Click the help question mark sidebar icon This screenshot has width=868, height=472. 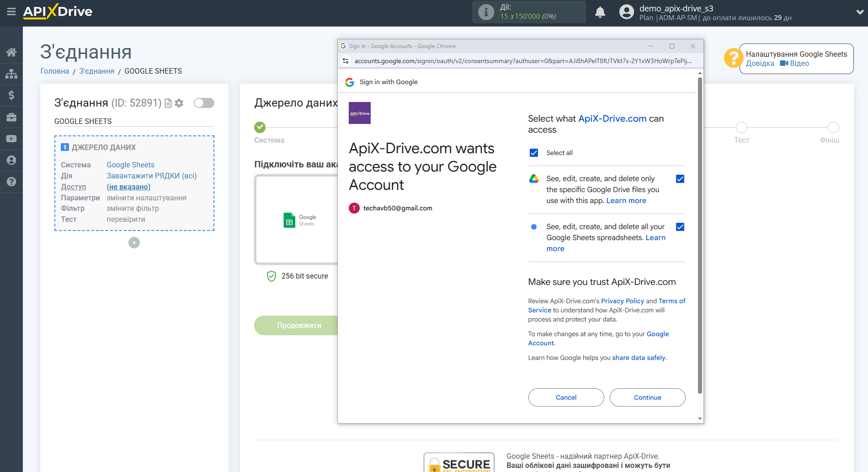click(11, 182)
